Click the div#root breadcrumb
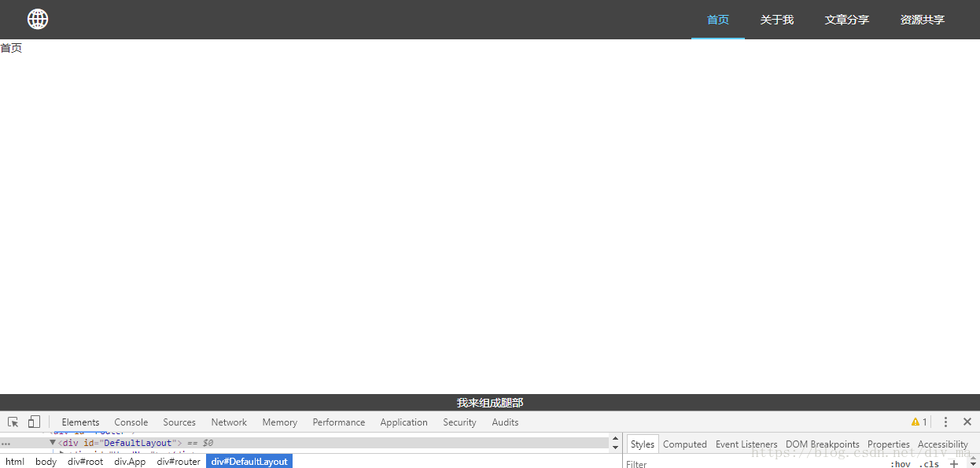Viewport: 980px width, 468px height. [86, 462]
